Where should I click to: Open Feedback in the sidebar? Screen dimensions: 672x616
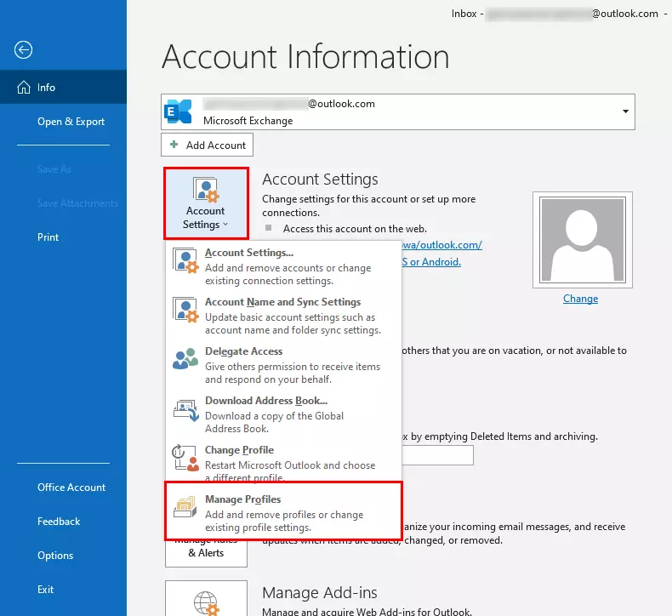click(64, 522)
